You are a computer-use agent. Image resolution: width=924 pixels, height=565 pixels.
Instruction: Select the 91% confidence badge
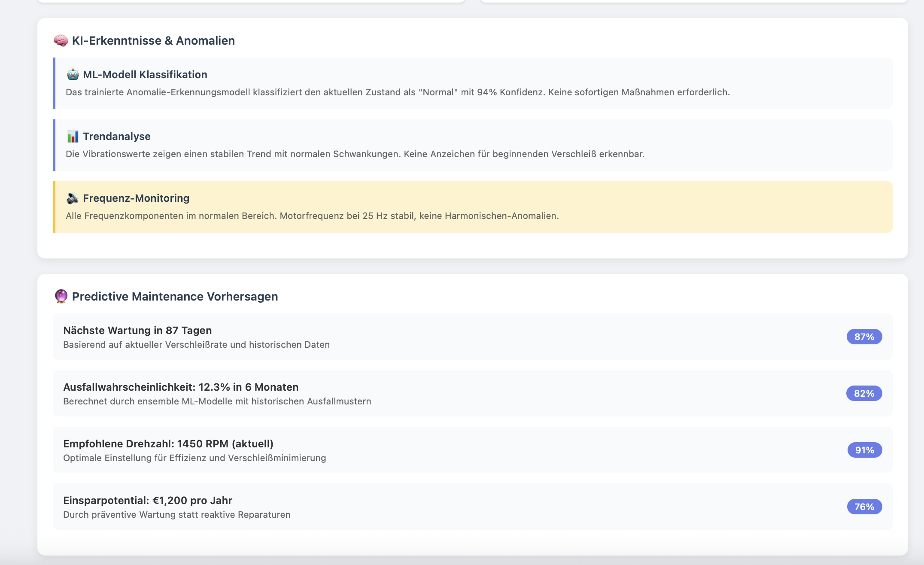point(865,450)
